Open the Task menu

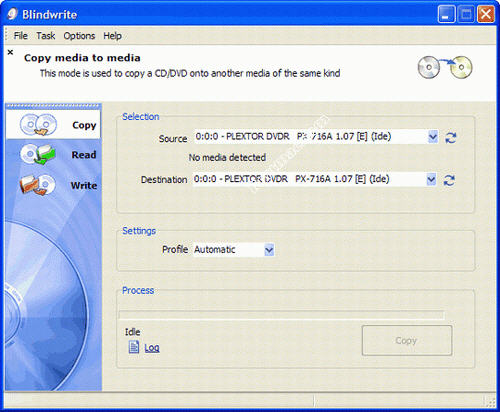46,36
